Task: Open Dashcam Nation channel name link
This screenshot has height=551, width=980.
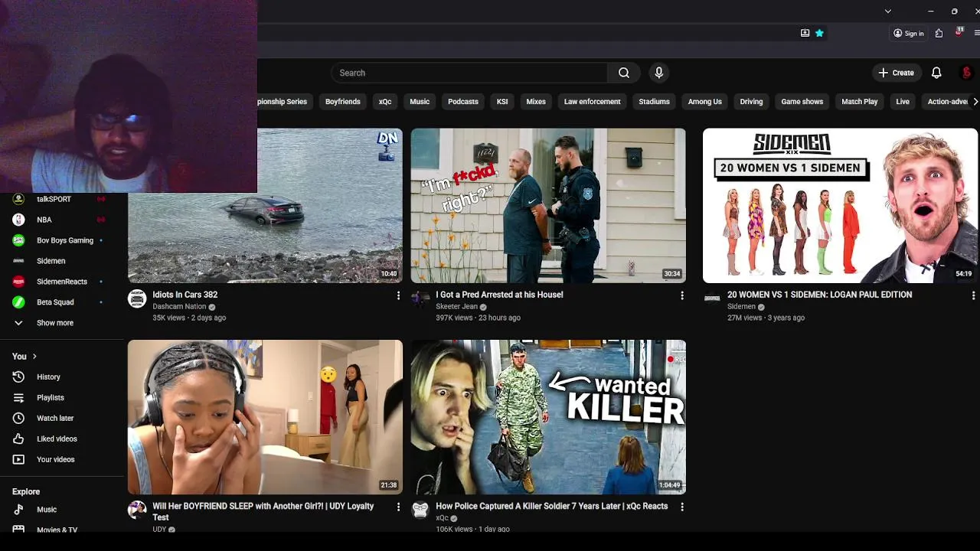Action: [x=179, y=307]
